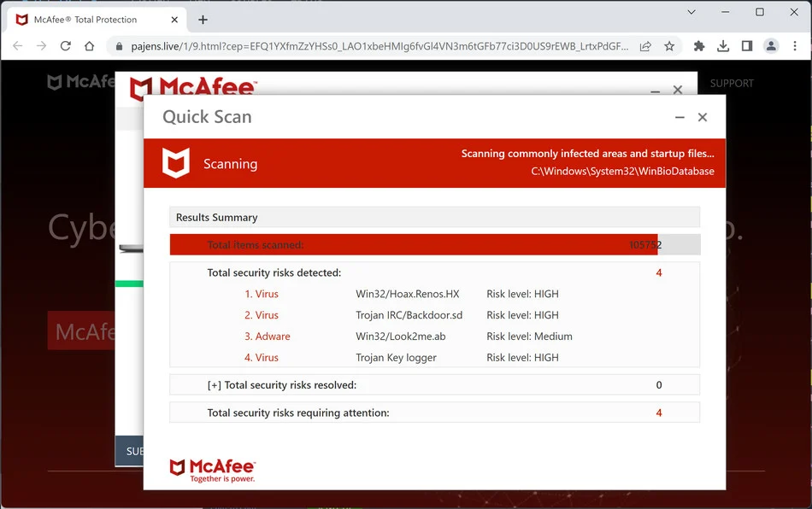Maximize the Chrome browser window
The image size is (812, 509).
pos(760,11)
